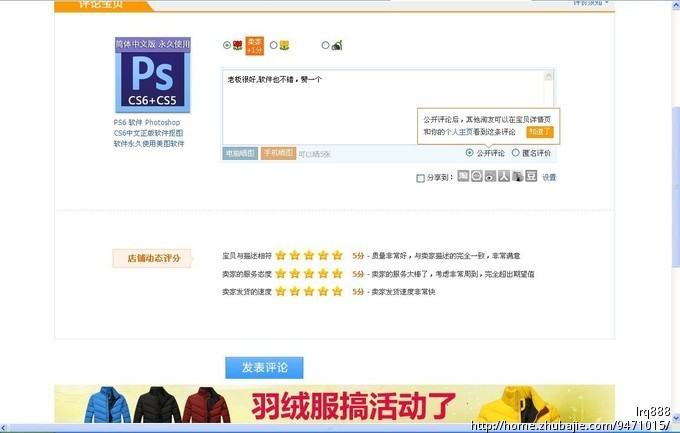Share to Tencent Weibo icon
680x433 pixels.
517,176
